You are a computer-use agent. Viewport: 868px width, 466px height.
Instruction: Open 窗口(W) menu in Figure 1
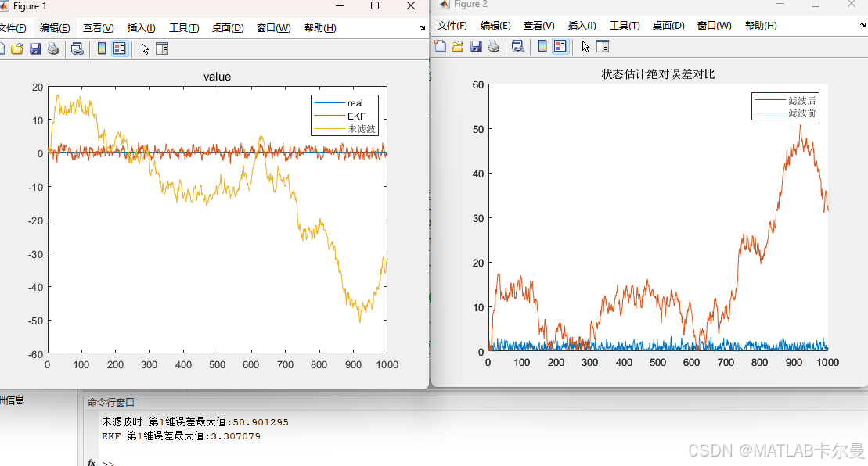tap(273, 28)
